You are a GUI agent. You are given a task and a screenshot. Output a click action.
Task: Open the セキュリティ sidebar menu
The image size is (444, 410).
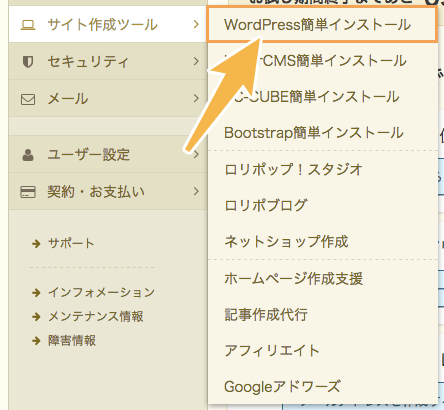(x=108, y=61)
